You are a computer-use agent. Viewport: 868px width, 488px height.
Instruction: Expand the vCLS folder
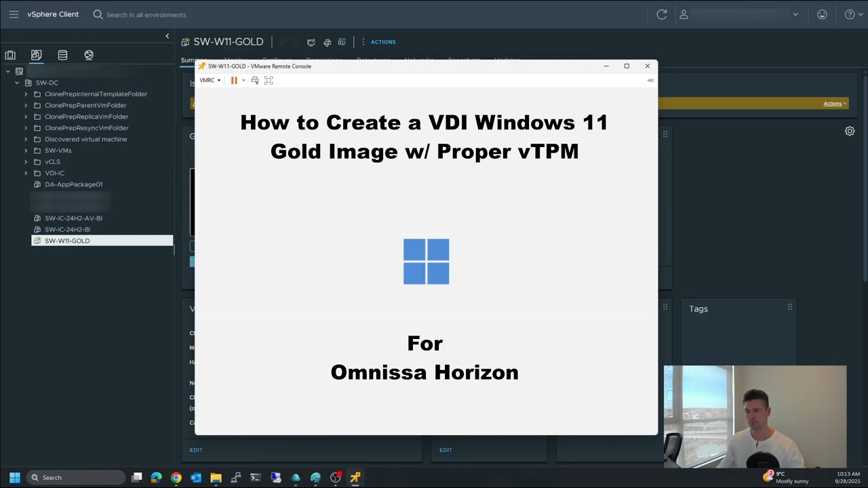coord(26,162)
